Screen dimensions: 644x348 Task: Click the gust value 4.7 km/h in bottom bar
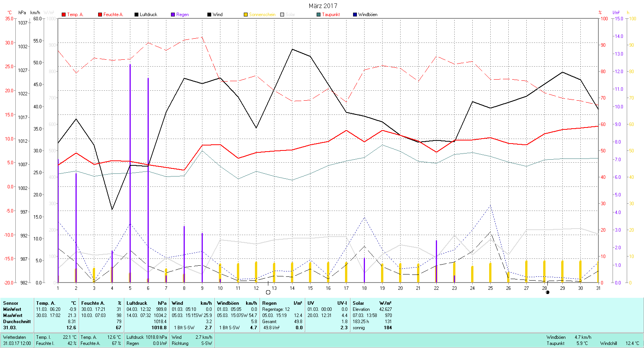pos(583,337)
